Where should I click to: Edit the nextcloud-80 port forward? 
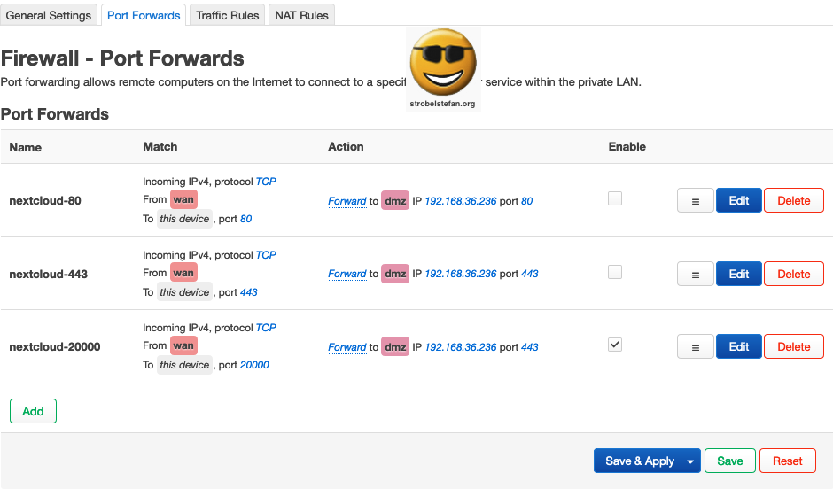739,201
